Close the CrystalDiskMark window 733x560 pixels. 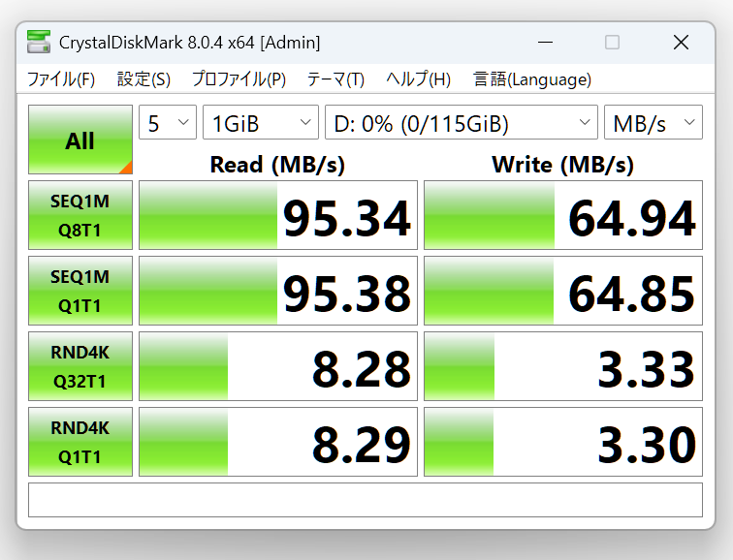pos(681,43)
